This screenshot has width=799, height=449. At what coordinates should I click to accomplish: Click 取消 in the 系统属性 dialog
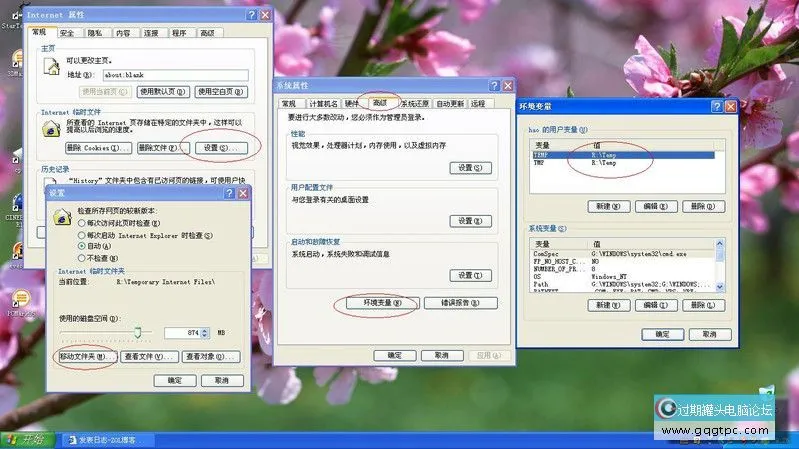[442, 355]
